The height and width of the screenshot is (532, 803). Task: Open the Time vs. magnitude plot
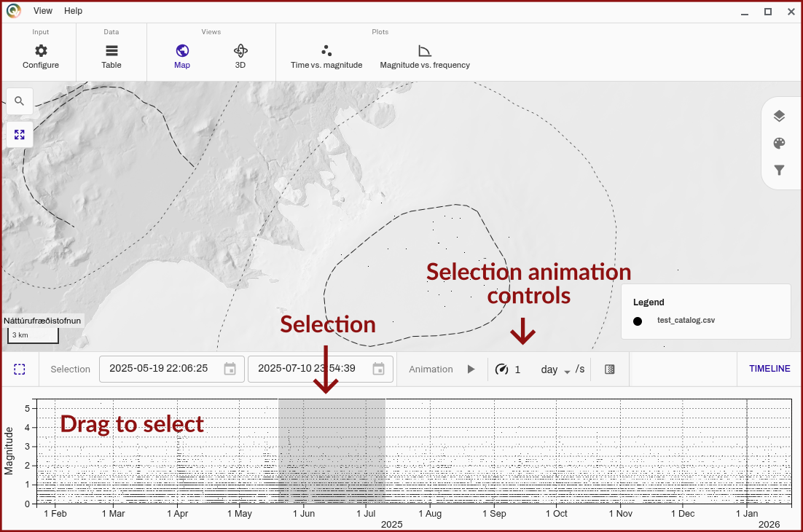326,56
